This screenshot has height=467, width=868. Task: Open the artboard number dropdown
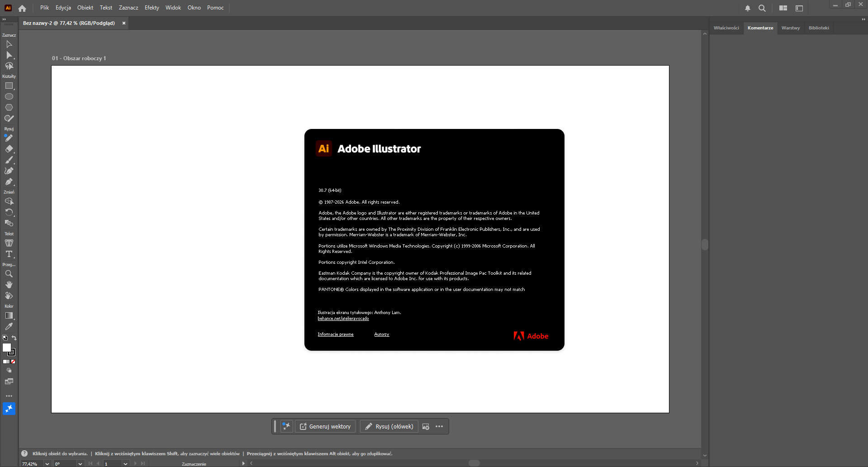[125, 464]
